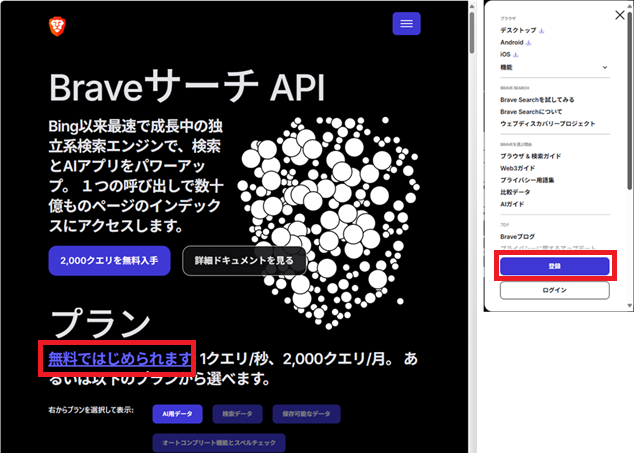Click the 右からプランを選択して表示 label
Viewport: 634px width, 453px height.
point(91,410)
